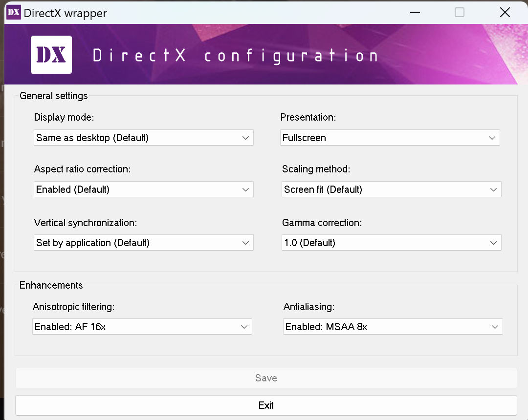This screenshot has height=420, width=528.
Task: Close the DirectX wrapper window
Action: point(505,12)
